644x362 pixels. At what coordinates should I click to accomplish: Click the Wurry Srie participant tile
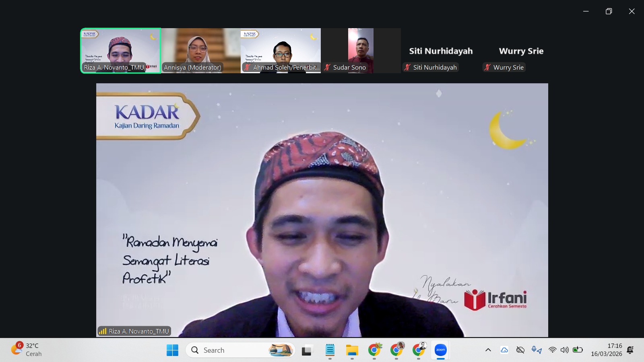pyautogui.click(x=521, y=51)
